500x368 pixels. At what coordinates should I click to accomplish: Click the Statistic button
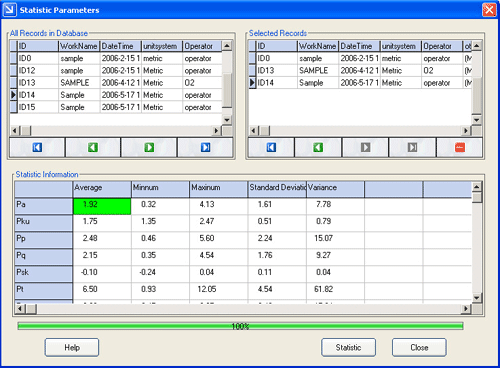(x=348, y=347)
